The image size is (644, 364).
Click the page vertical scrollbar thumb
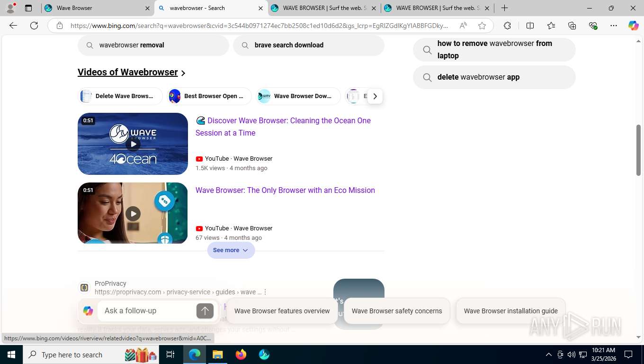[x=638, y=149]
